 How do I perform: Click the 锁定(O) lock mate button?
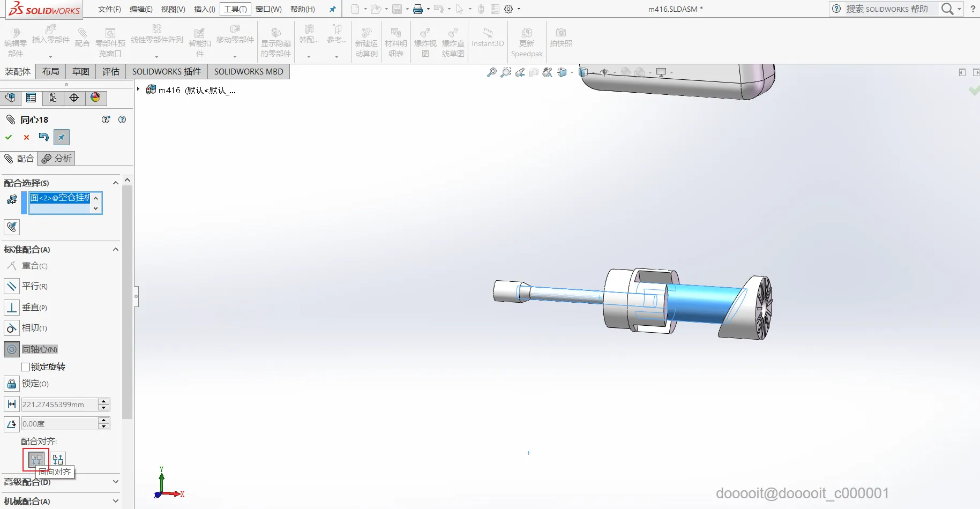pyautogui.click(x=12, y=384)
